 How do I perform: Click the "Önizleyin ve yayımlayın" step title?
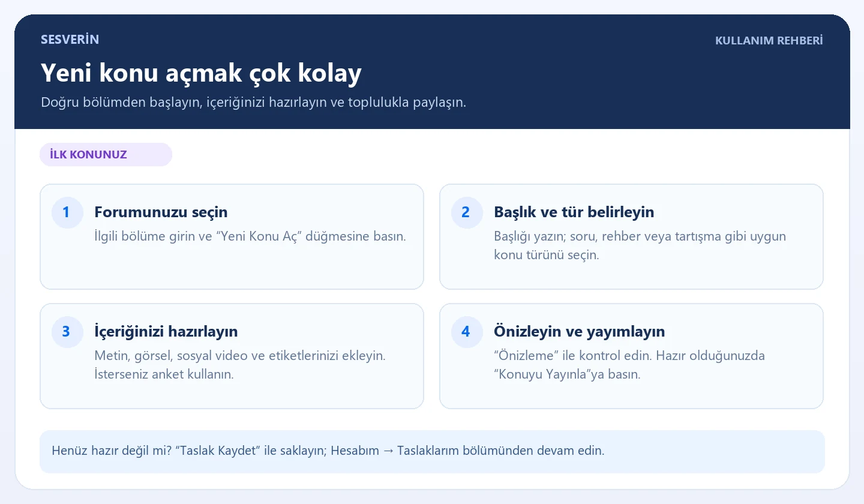coord(579,331)
